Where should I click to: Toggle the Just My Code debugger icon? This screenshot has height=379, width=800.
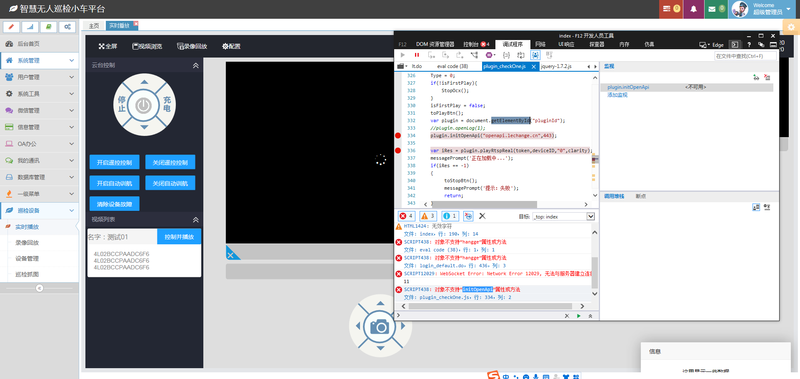535,55
